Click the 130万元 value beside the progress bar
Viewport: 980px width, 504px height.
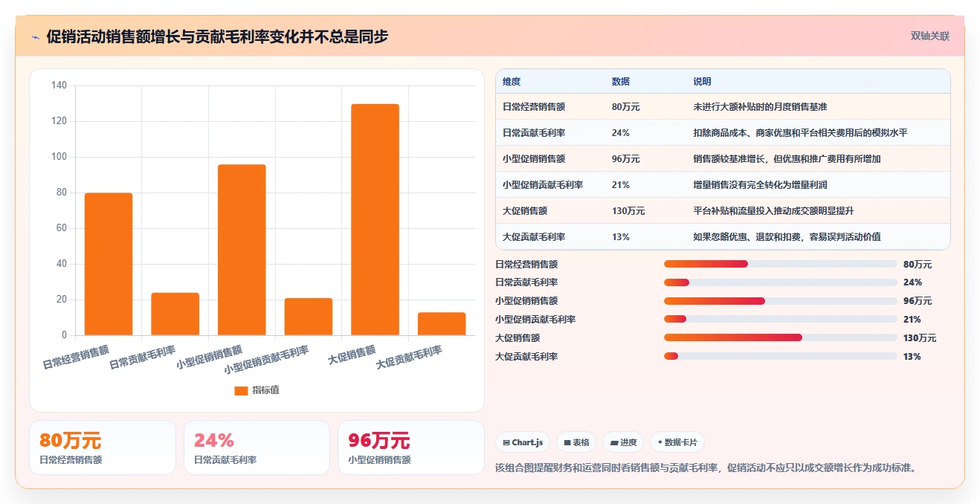(920, 338)
